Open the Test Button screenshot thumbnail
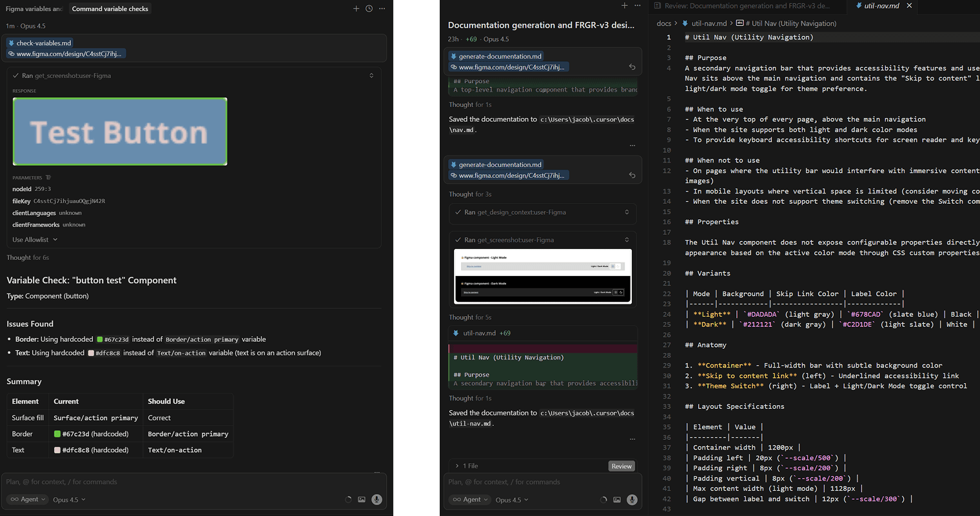 [120, 132]
